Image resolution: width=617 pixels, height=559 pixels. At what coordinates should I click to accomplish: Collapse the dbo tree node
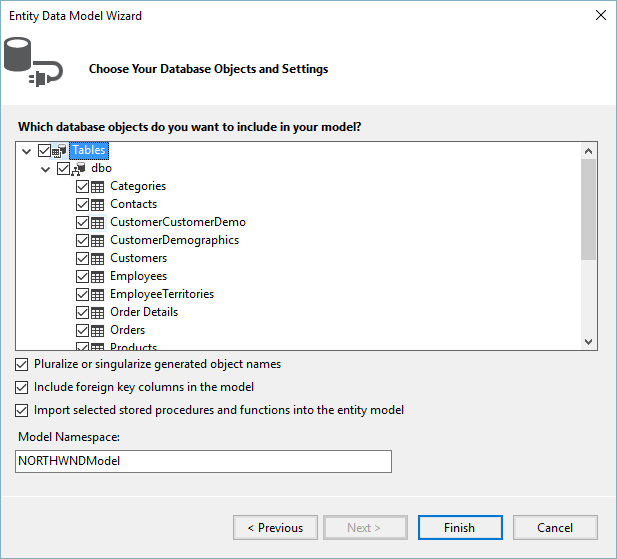point(46,170)
